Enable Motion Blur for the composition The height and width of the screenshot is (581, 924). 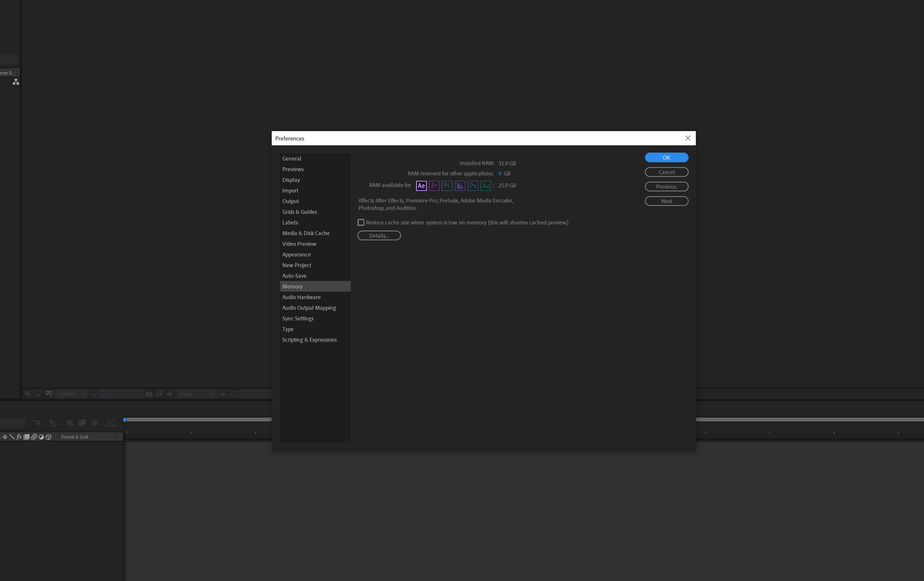pos(94,422)
